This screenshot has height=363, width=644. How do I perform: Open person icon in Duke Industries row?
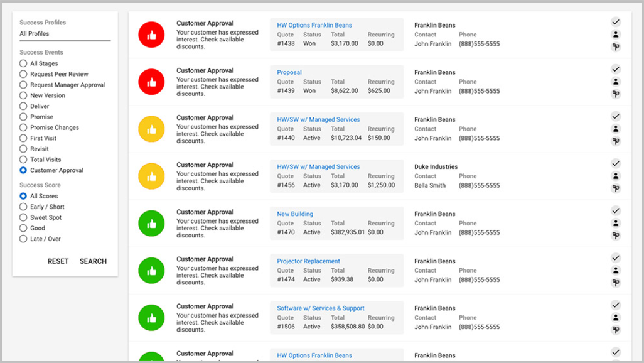(x=616, y=176)
